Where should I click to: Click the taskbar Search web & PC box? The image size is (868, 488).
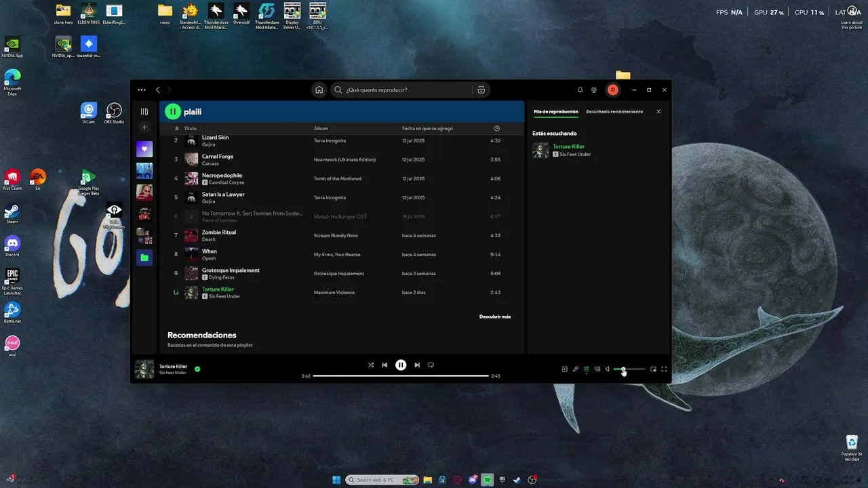(x=382, y=480)
